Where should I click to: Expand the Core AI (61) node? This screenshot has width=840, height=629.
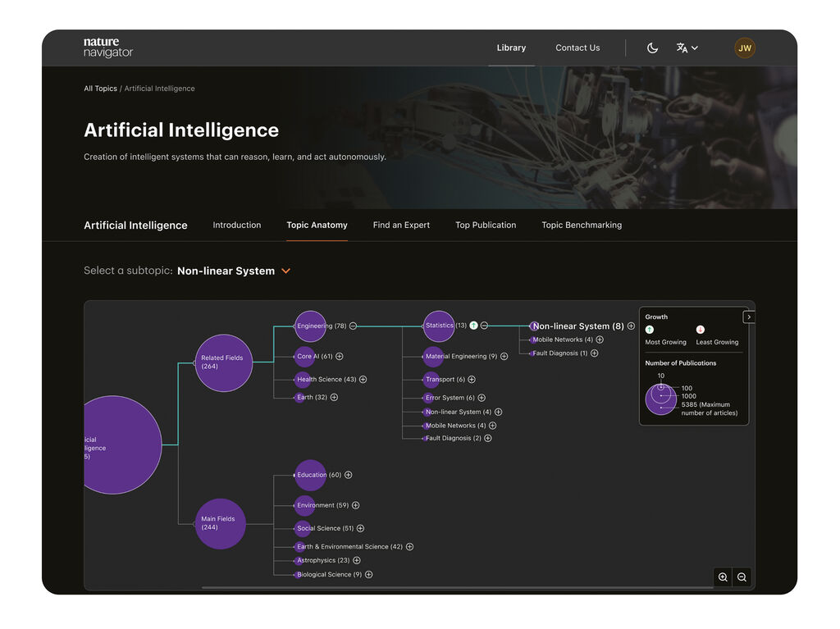click(x=339, y=356)
